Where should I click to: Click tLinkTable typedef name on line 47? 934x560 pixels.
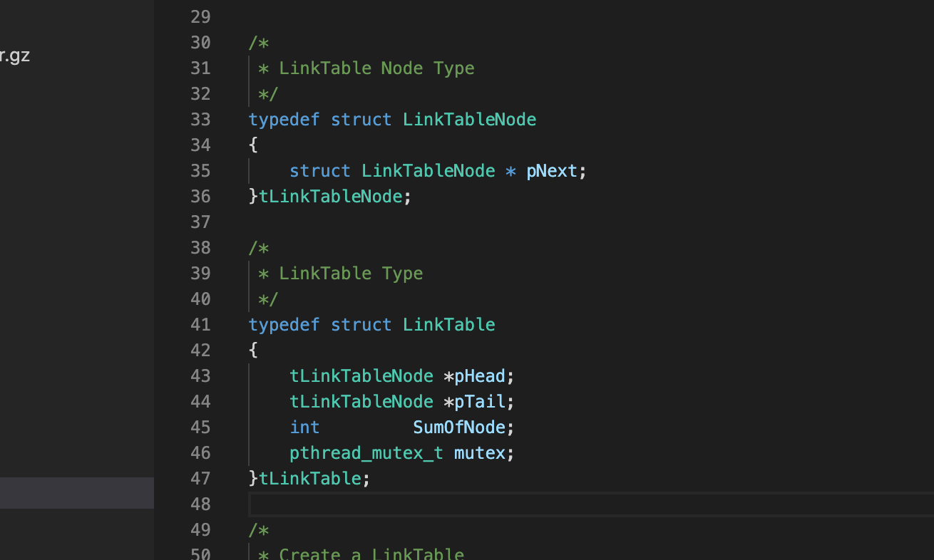[310, 479]
